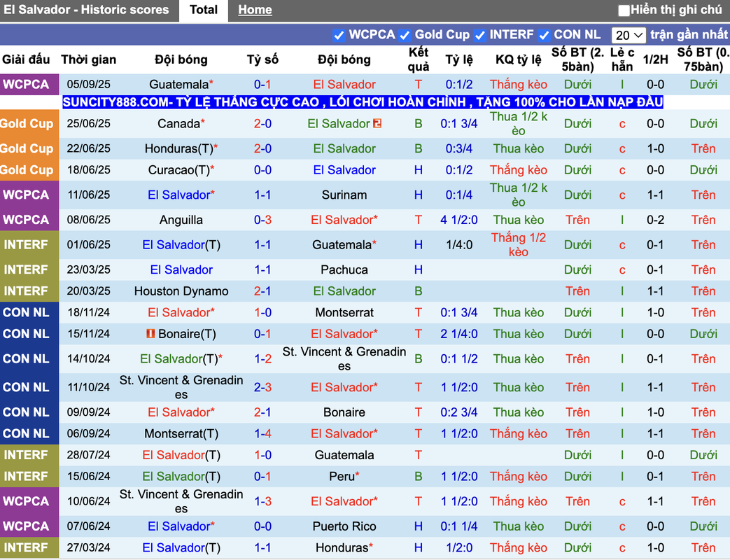Open Puerto Rico team link
Screen dimensions: 730x560
344,526
